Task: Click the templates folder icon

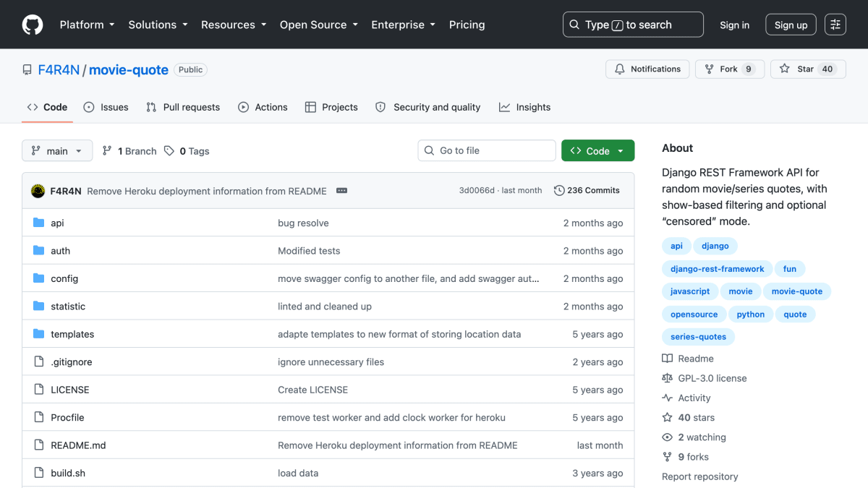Action: click(39, 334)
